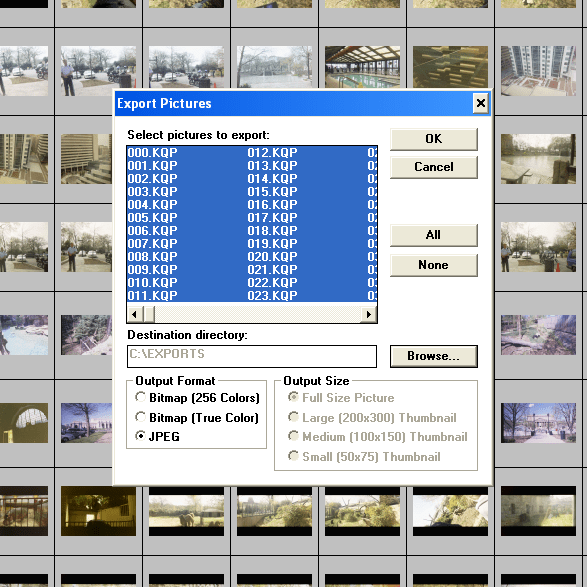Select 020.KQP in the list
587x587 pixels.
[272, 257]
